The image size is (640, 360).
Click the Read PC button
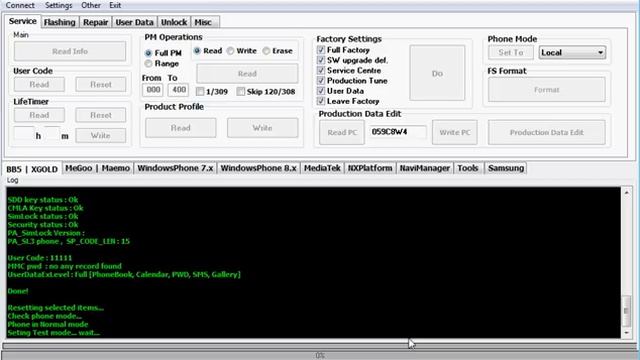click(x=342, y=132)
